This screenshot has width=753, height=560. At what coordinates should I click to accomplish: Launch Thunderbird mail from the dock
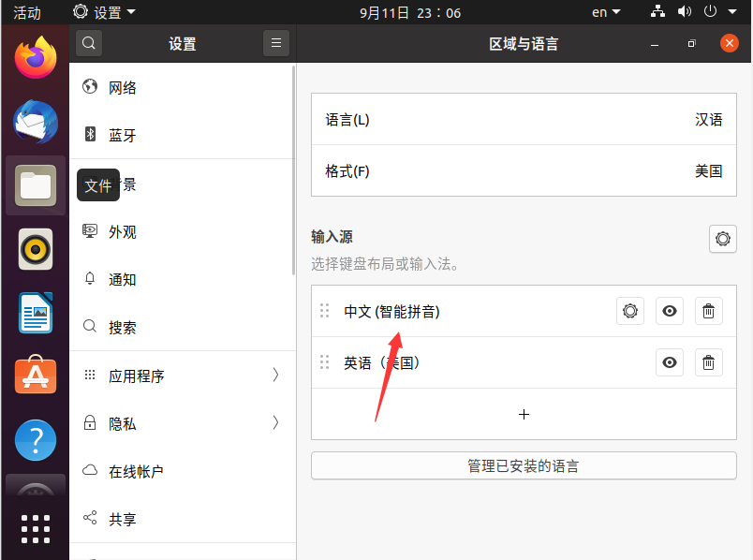[36, 122]
